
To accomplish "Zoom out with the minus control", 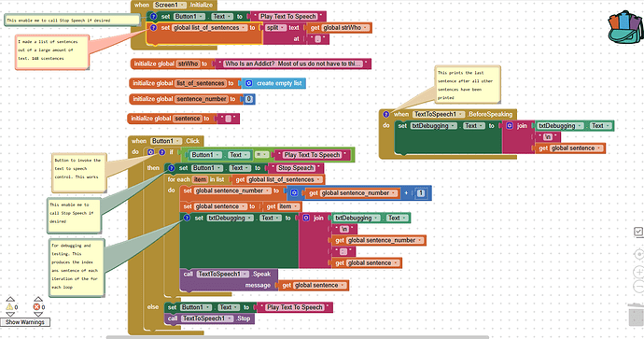I will (x=638, y=287).
